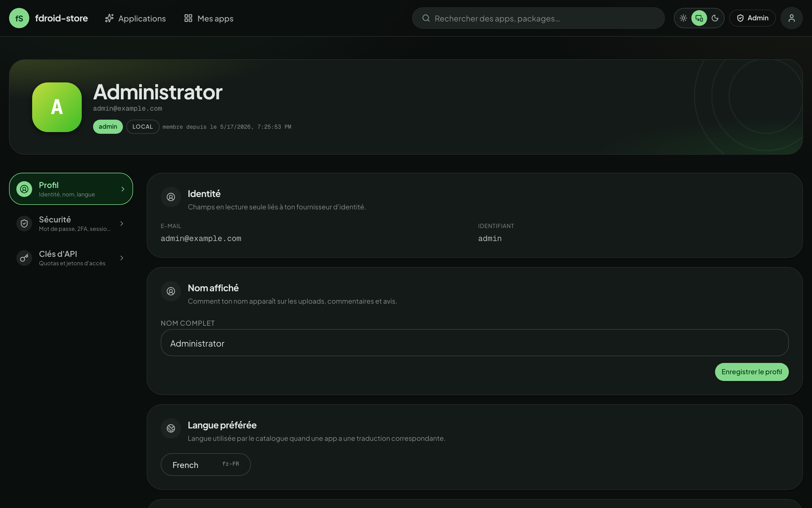The image size is (812, 508).
Task: Click the fS logo avatar
Action: [x=19, y=18]
